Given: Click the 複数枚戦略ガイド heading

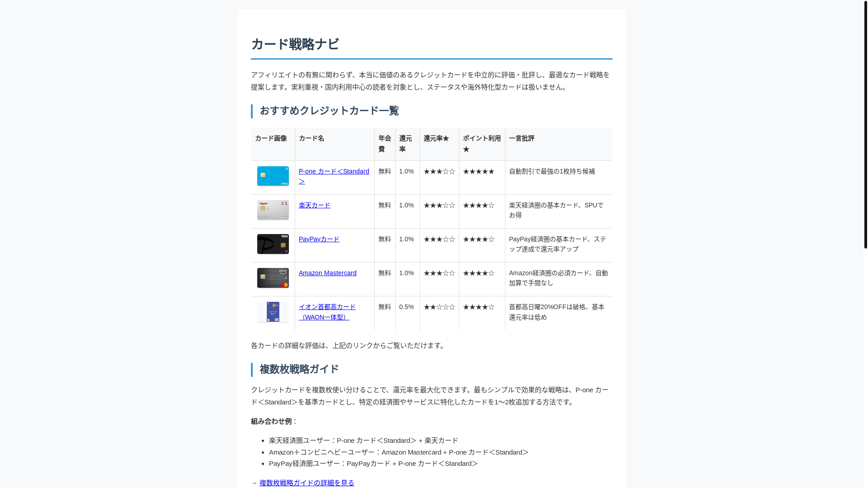Looking at the screenshot, I should click(x=299, y=369).
